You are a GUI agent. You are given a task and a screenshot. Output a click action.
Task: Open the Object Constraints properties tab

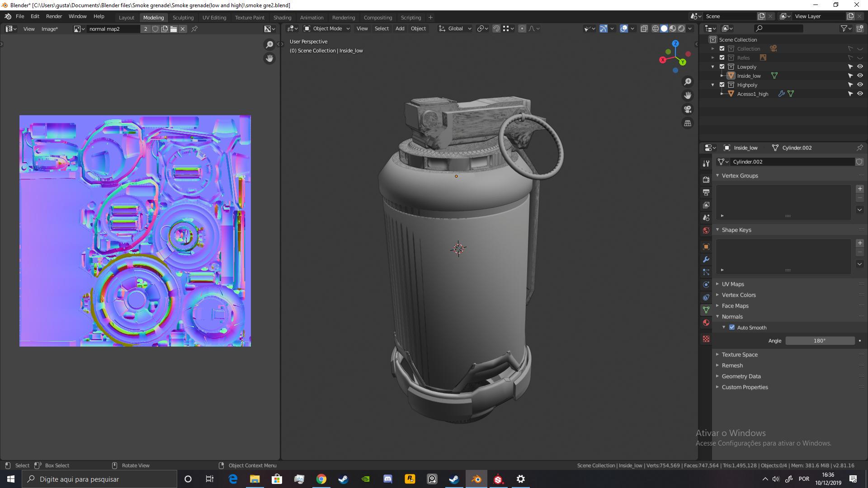point(706,297)
